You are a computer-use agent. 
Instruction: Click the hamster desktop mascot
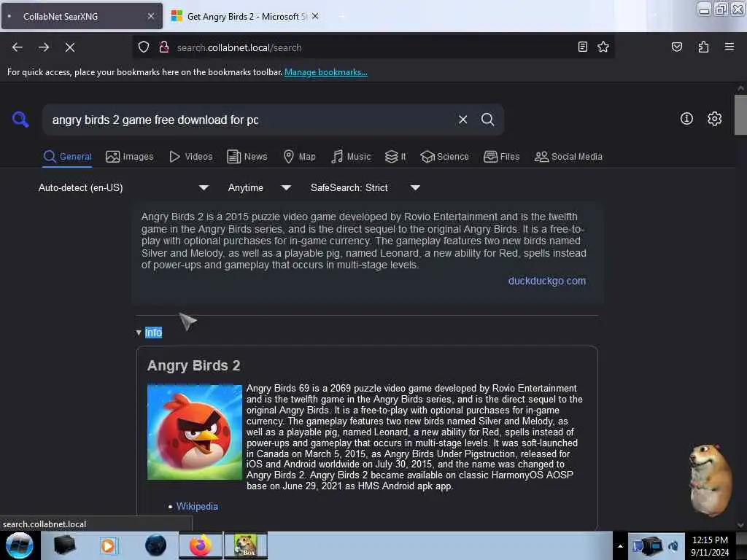point(711,480)
